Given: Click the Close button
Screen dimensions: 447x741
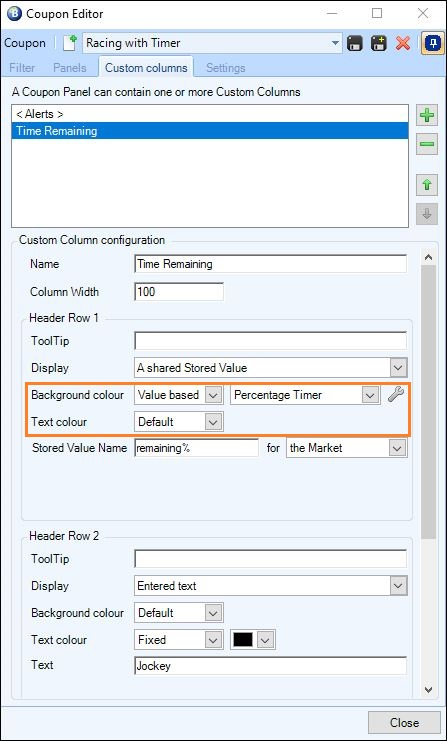Looking at the screenshot, I should click(404, 723).
